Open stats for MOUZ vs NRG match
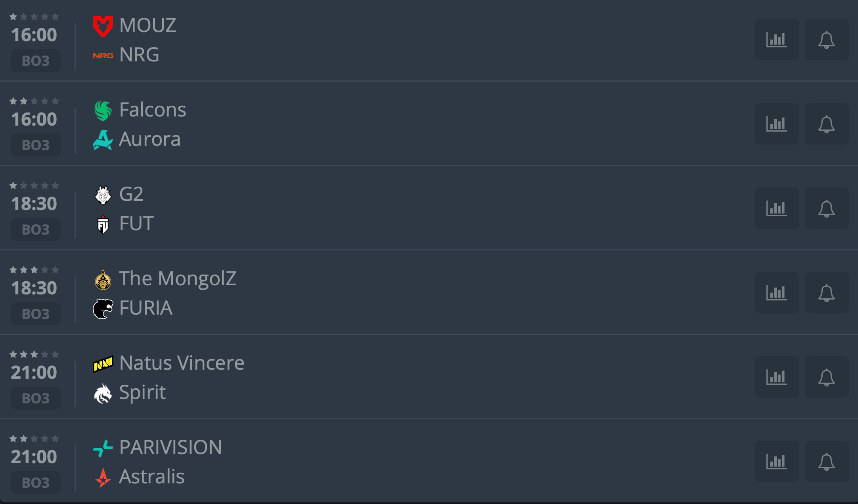 point(777,40)
